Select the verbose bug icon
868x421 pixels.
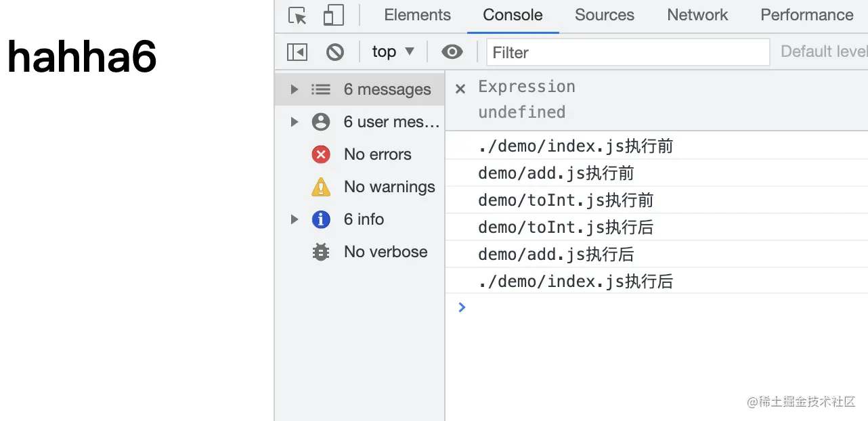321,252
